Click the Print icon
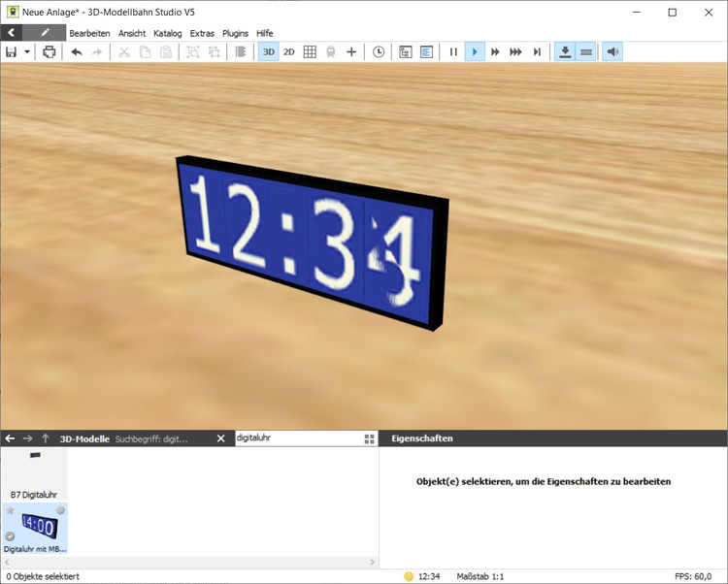728x584 pixels. pyautogui.click(x=49, y=52)
